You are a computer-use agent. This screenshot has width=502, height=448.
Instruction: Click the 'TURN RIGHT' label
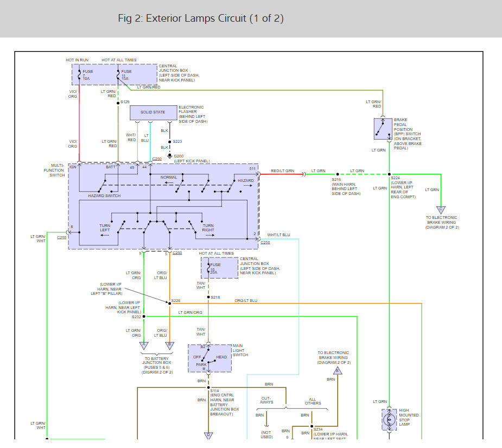pyautogui.click(x=208, y=228)
